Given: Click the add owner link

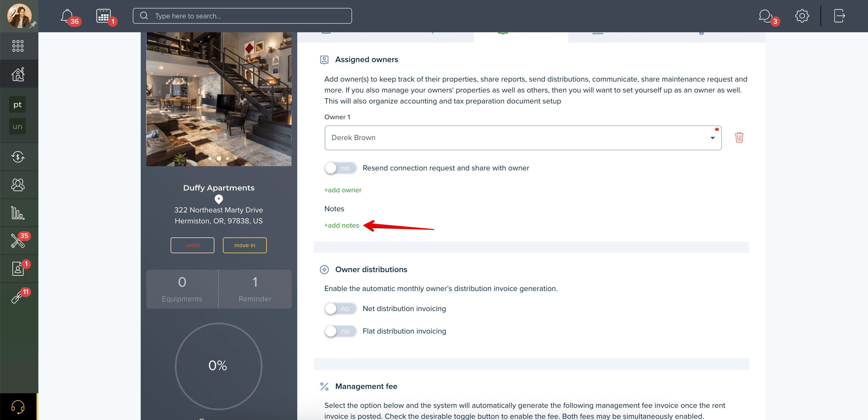Looking at the screenshot, I should (x=343, y=190).
